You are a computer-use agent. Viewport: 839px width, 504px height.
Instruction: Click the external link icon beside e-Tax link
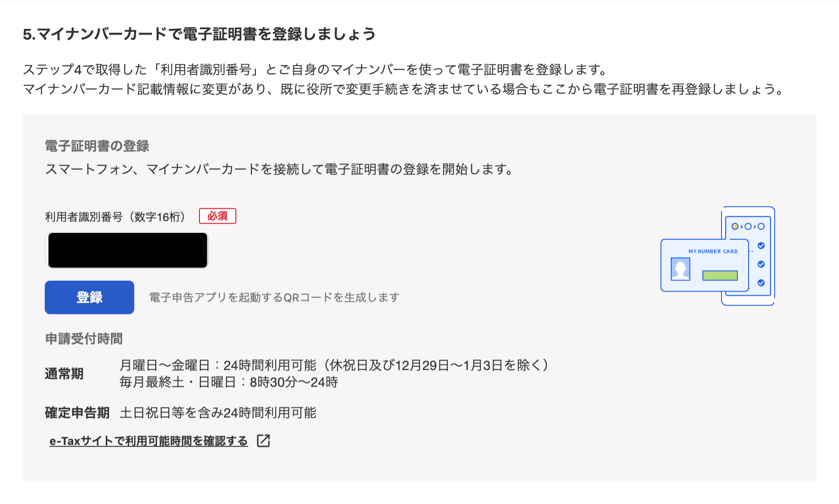pyautogui.click(x=264, y=441)
